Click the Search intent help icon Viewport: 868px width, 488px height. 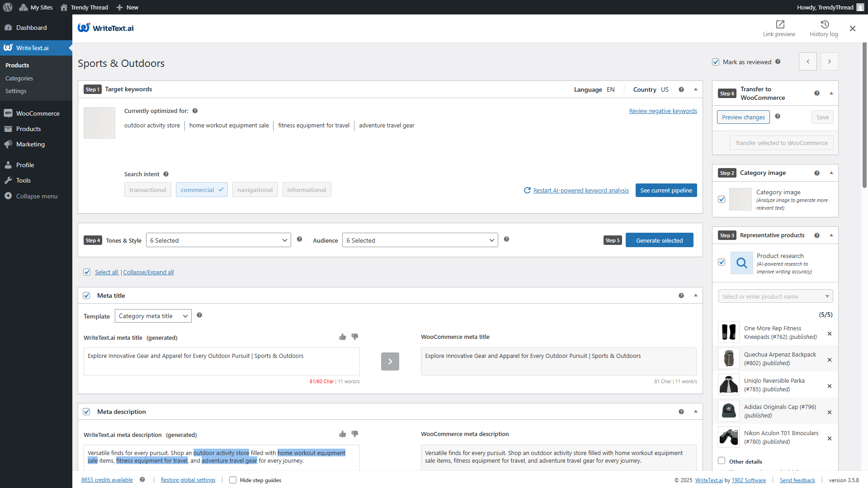point(165,174)
